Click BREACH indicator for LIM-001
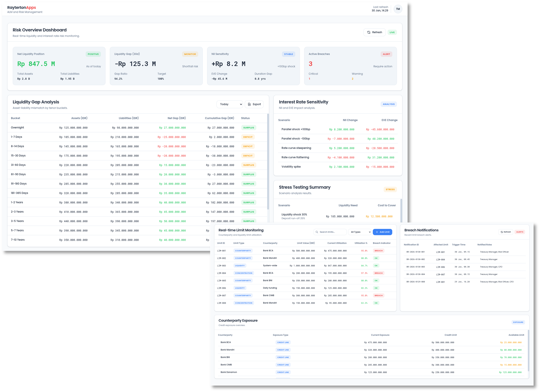This screenshot has width=540, height=392. pyautogui.click(x=378, y=251)
